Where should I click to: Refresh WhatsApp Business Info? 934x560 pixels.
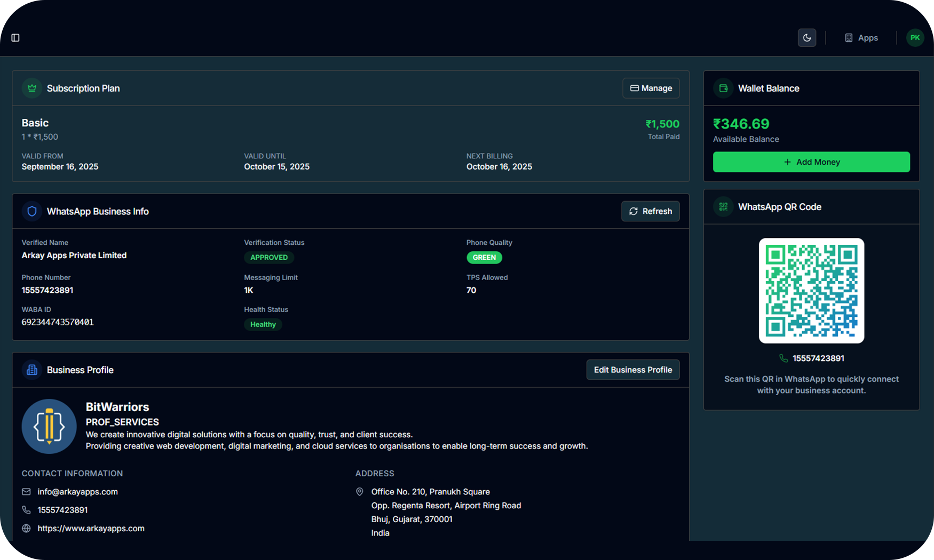(x=650, y=211)
